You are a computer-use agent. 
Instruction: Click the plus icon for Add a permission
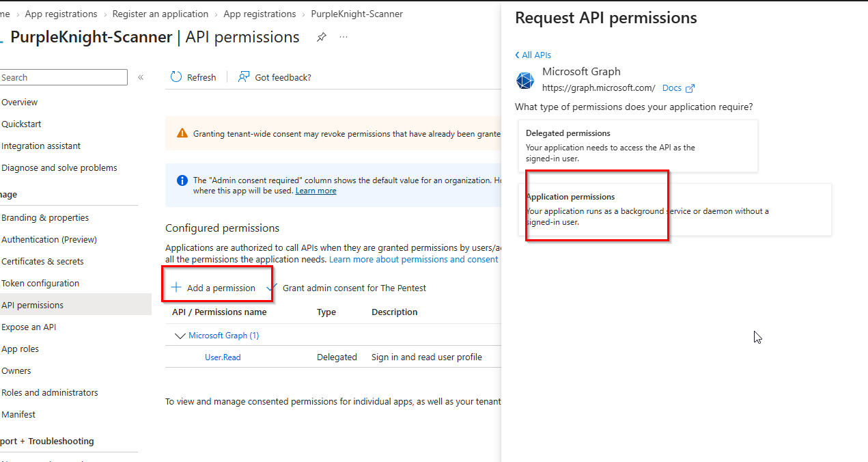coord(176,288)
